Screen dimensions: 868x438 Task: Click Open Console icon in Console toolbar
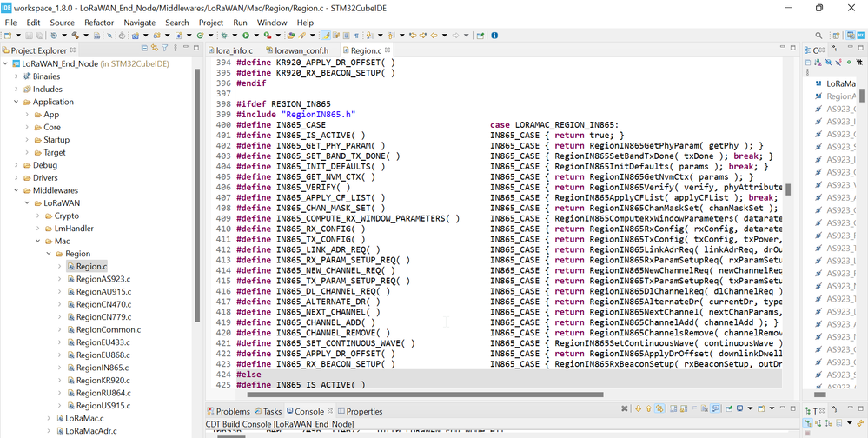pyautogui.click(x=760, y=408)
